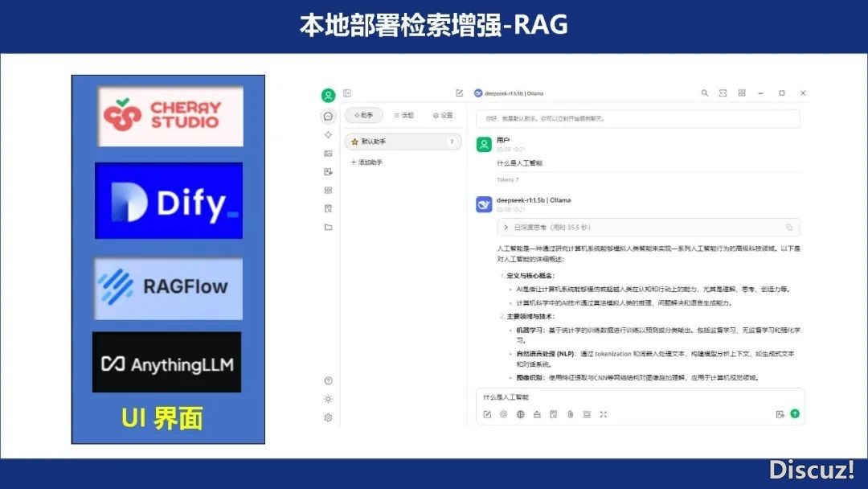
Task: Click the new topic edit icon in header
Action: click(x=460, y=93)
